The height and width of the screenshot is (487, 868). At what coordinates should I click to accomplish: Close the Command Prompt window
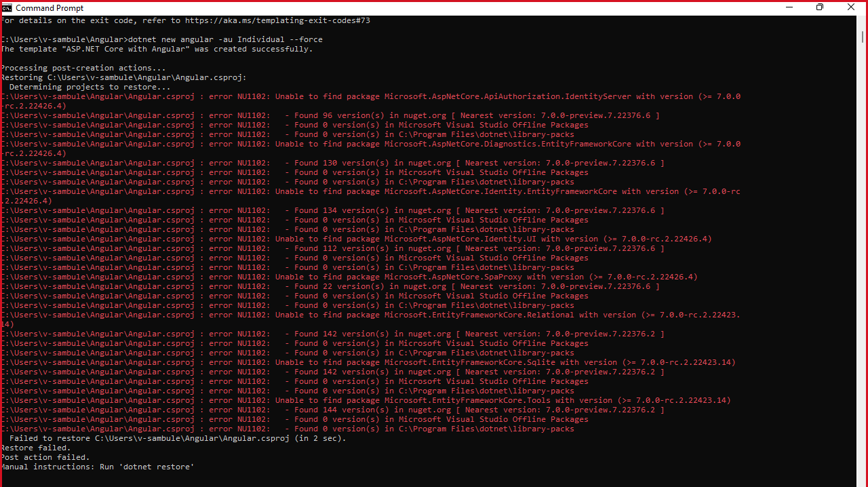pos(850,7)
